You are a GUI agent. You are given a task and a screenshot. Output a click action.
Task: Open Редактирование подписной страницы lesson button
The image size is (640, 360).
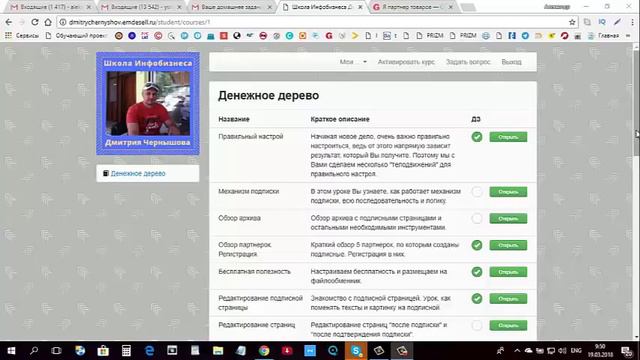[508, 298]
